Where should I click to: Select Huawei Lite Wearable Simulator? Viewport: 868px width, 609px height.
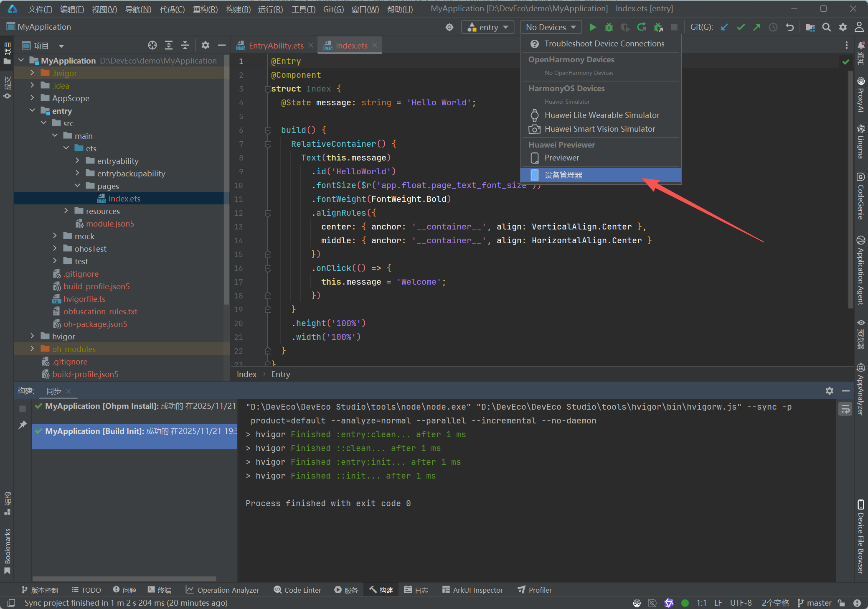[601, 115]
